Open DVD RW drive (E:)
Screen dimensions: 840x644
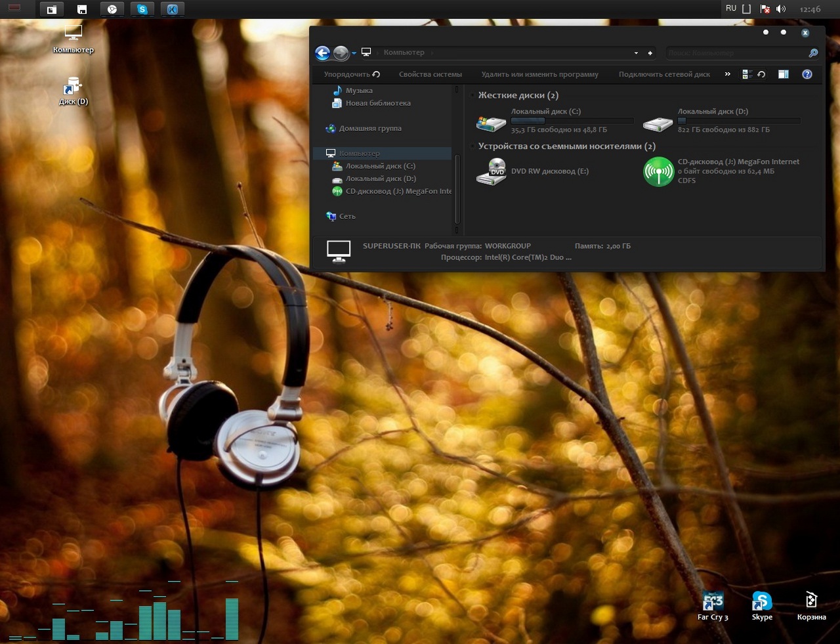491,172
